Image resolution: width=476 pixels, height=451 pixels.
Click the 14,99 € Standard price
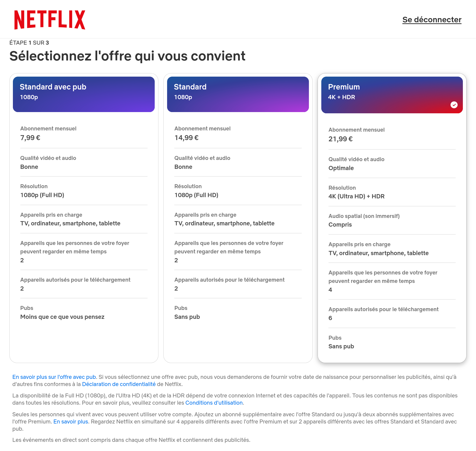click(186, 138)
